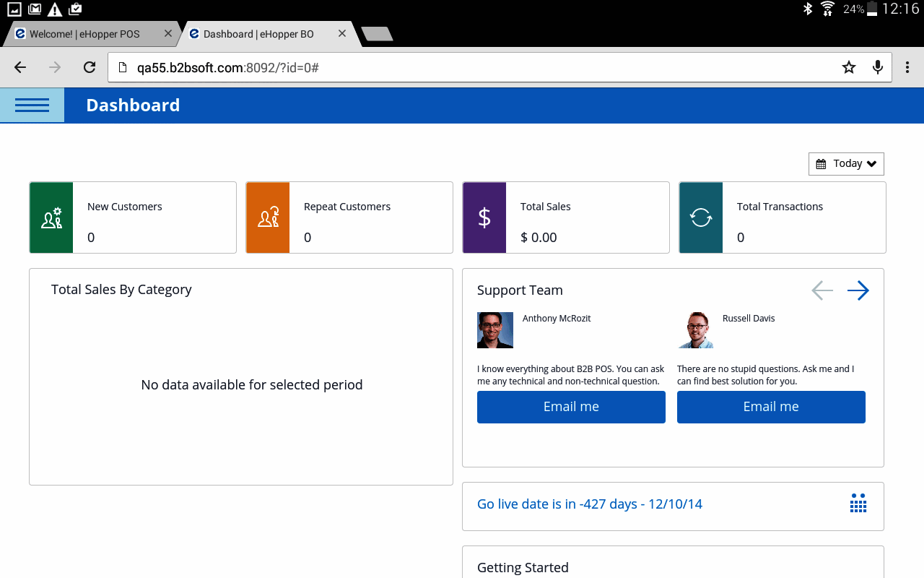Show previous Support Team members

point(821,290)
